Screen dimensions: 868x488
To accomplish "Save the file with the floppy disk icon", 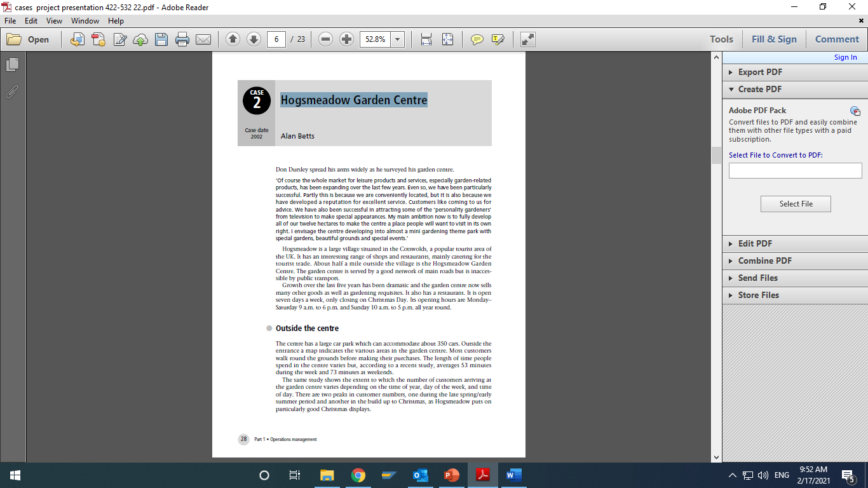I will point(161,39).
